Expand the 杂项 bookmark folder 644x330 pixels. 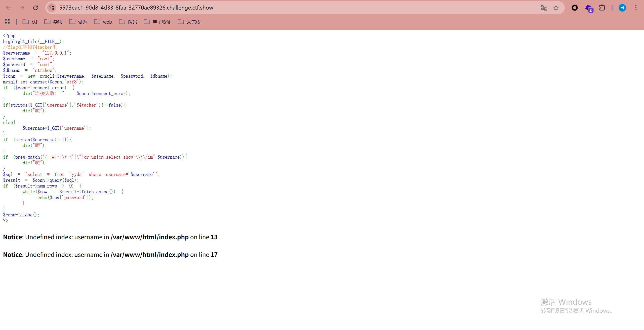[53, 22]
